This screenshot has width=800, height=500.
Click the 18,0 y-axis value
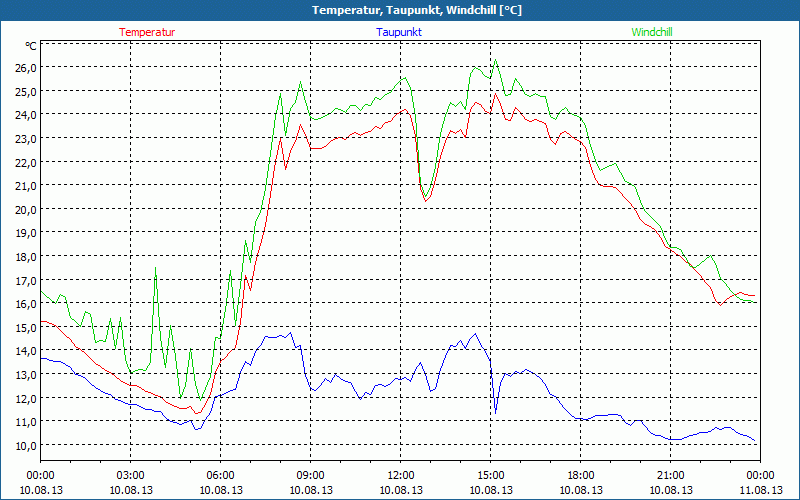26,257
